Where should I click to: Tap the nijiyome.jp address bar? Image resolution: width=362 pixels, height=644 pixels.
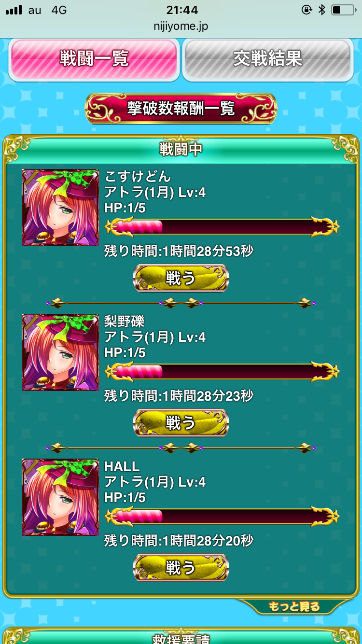pyautogui.click(x=181, y=28)
